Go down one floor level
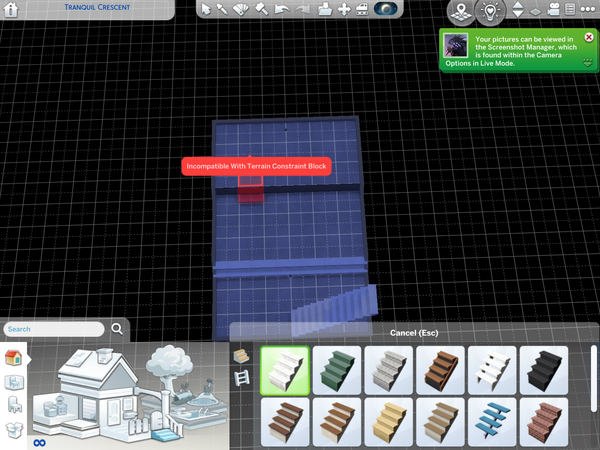Screen dimensions: 600x450 point(518,14)
